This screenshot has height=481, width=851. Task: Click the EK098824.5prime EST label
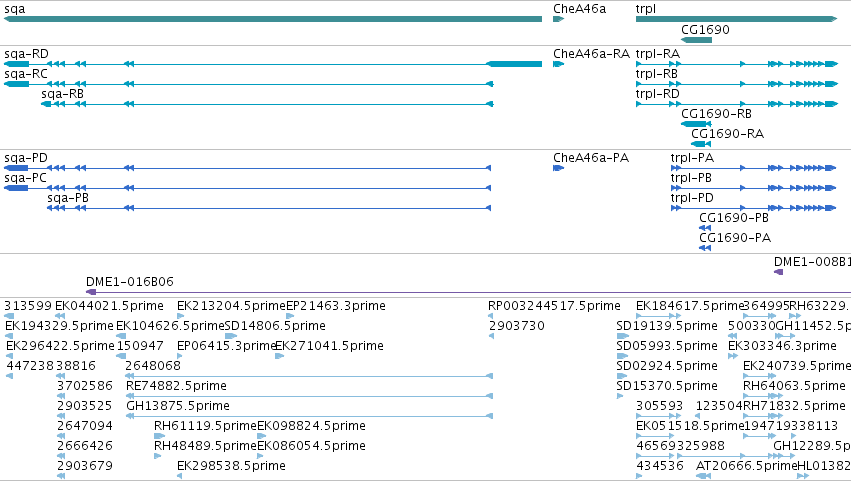[x=312, y=426]
